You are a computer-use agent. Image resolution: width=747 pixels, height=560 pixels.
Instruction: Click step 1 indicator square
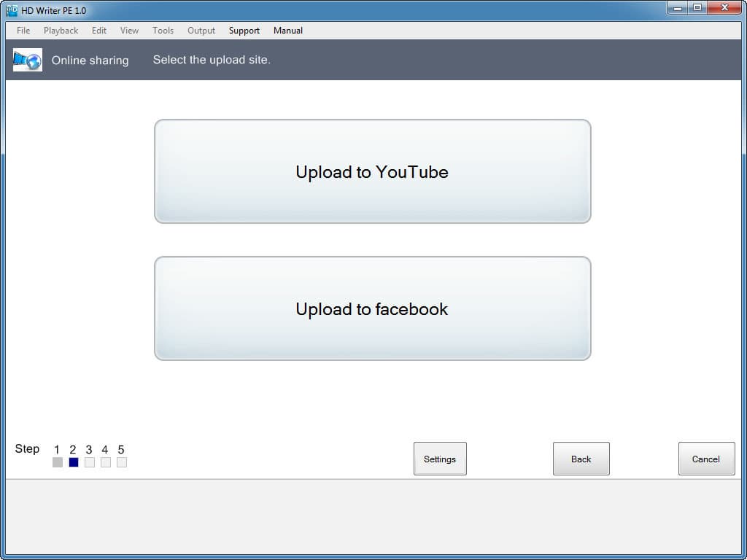coord(58,462)
